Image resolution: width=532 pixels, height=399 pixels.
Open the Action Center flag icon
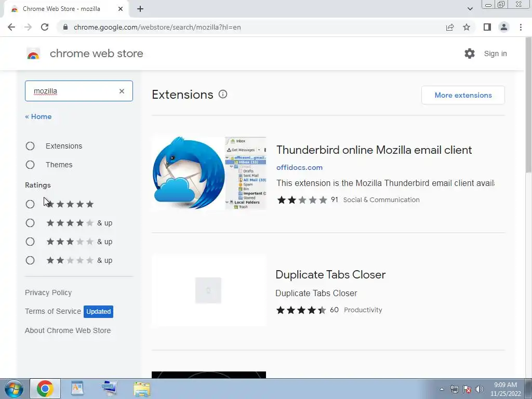coord(467,389)
